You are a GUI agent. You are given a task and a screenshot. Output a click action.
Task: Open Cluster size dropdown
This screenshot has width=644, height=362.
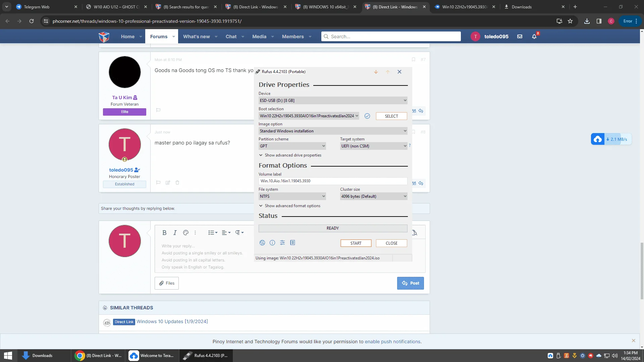[374, 196]
